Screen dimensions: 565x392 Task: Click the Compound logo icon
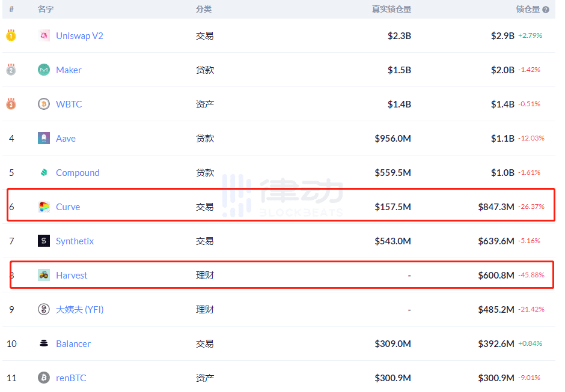click(43, 172)
